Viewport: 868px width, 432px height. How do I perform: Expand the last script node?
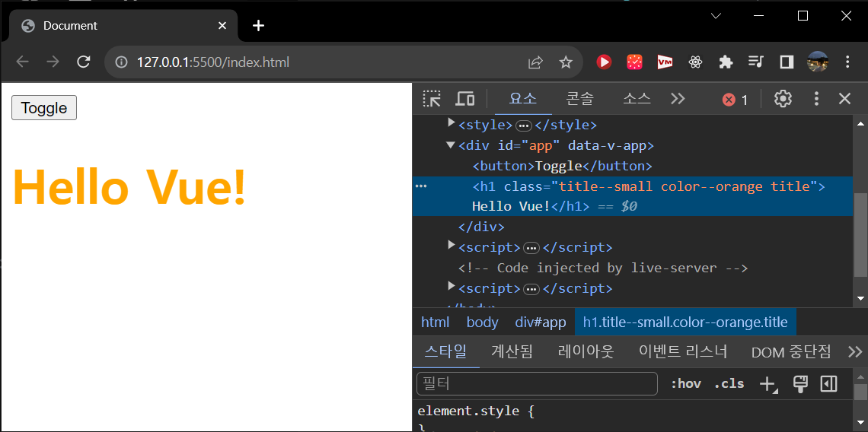click(452, 287)
